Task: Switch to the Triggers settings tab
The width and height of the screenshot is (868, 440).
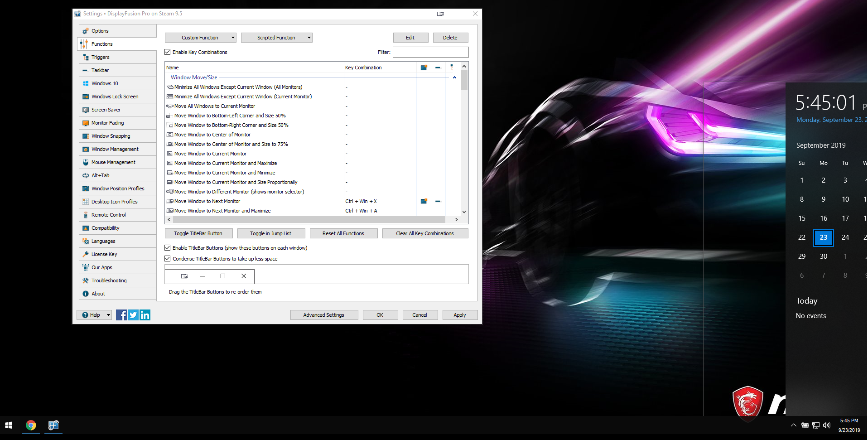Action: 100,57
